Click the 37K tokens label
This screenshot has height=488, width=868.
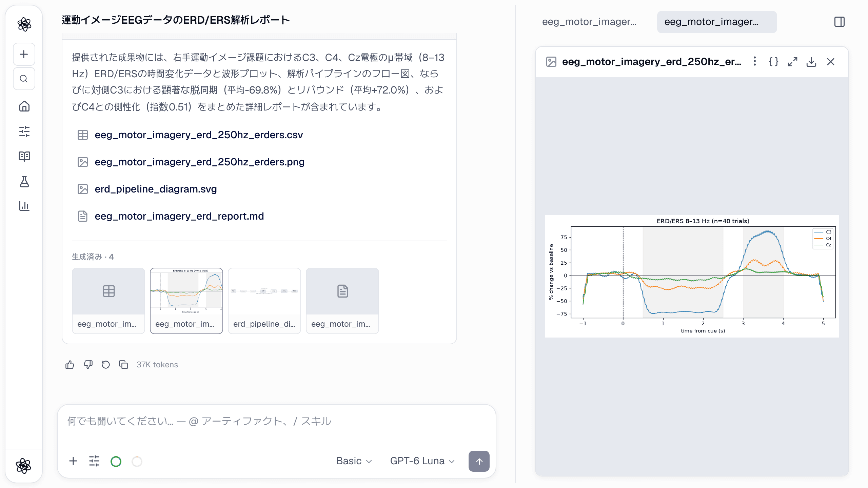[157, 365]
